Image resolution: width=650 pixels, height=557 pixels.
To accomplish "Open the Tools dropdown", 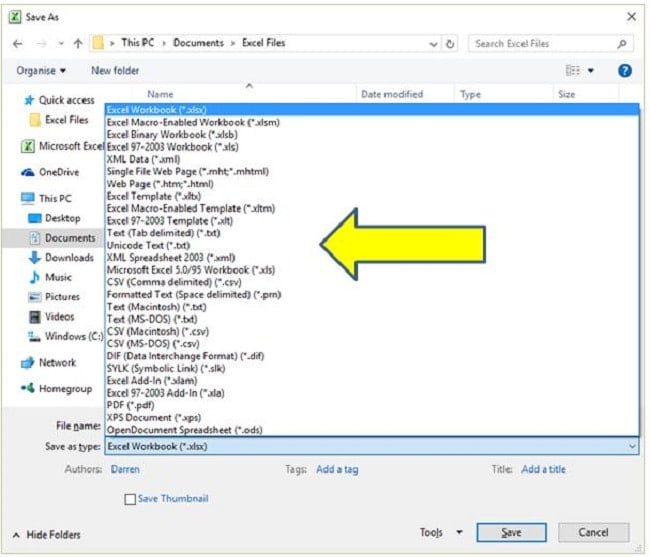I will 441,533.
